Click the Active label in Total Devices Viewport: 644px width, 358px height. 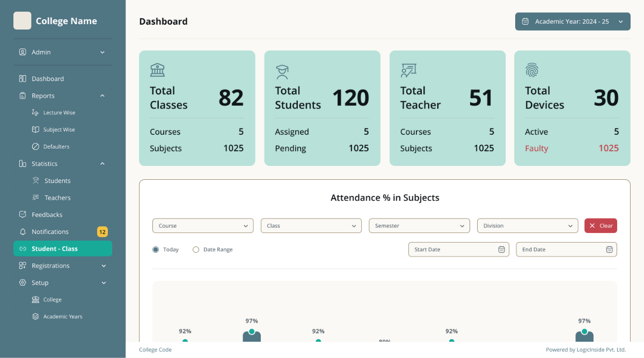pos(537,132)
